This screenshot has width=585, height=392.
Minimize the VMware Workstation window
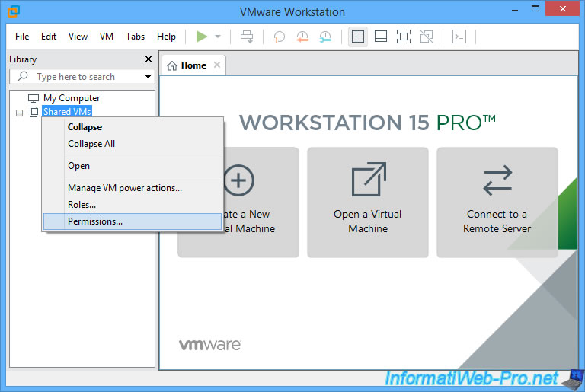coord(515,11)
